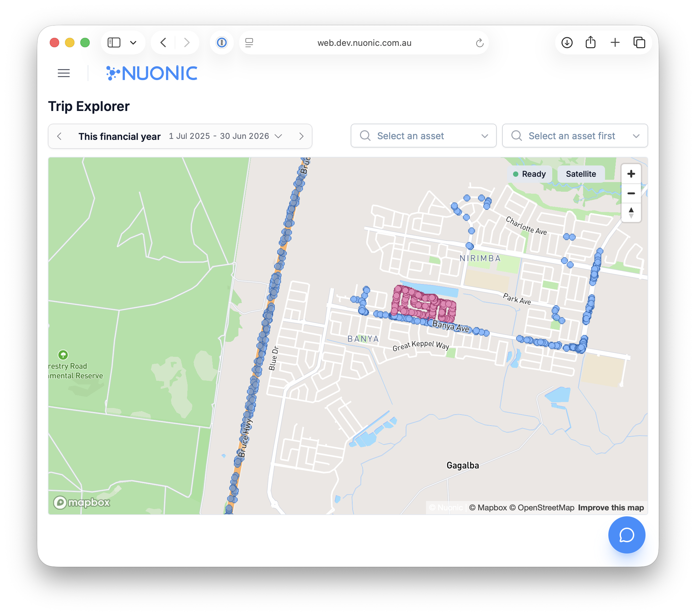Image resolution: width=696 pixels, height=616 pixels.
Task: Click the pink trip cluster north of Banya Ave
Action: 423,304
